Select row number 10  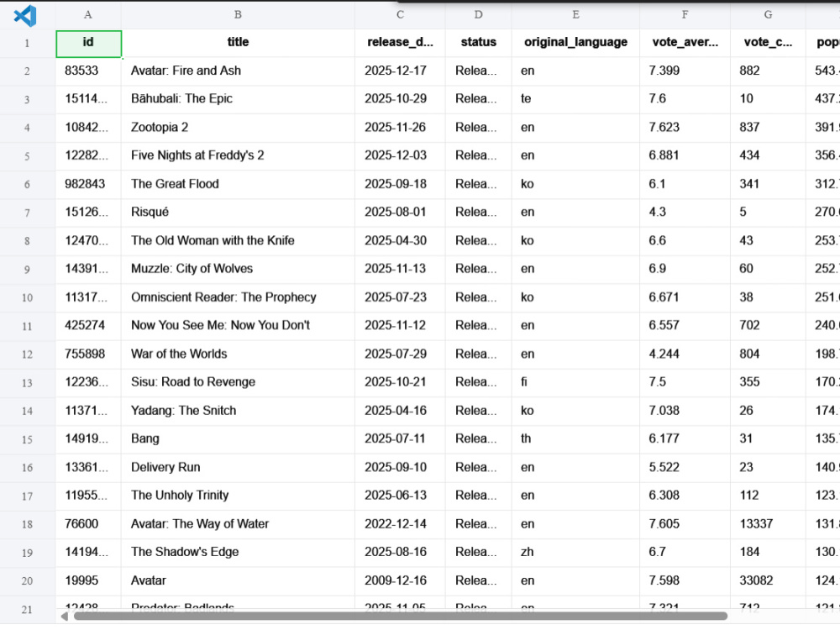click(x=28, y=298)
